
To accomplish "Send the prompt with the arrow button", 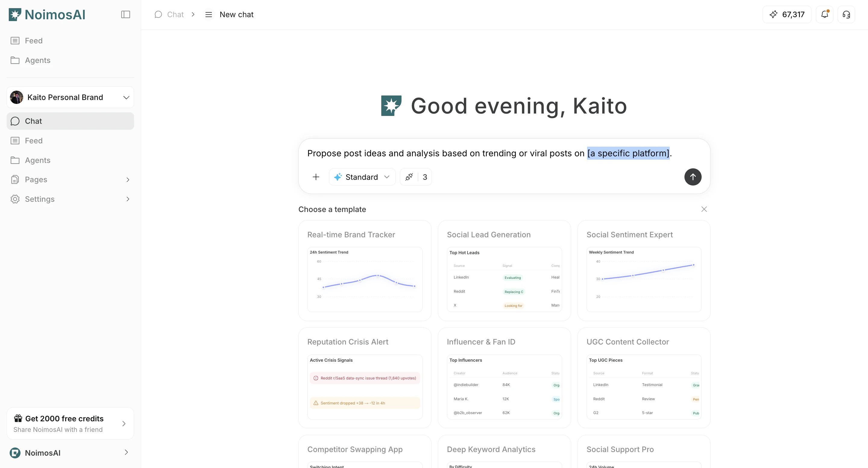I will [693, 177].
